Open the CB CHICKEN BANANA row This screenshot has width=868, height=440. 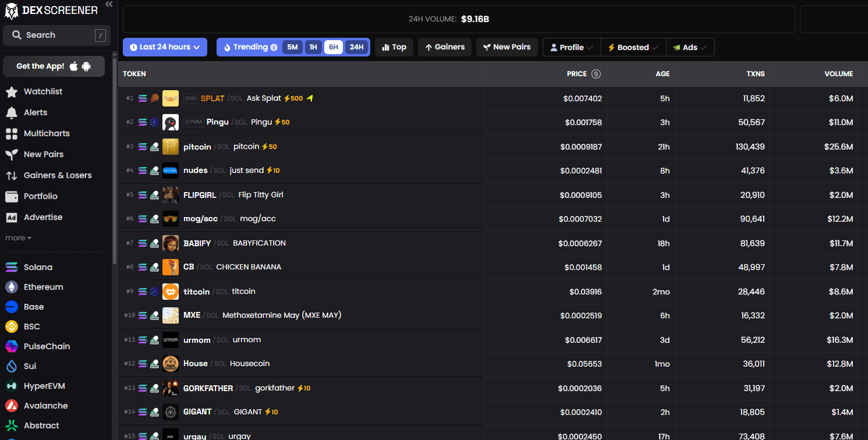click(493, 267)
